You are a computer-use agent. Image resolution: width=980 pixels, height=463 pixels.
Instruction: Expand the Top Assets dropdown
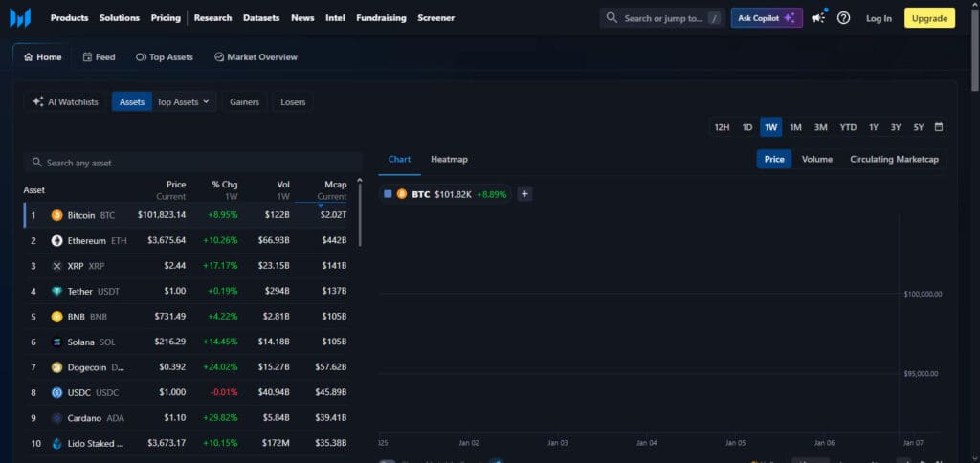(184, 101)
